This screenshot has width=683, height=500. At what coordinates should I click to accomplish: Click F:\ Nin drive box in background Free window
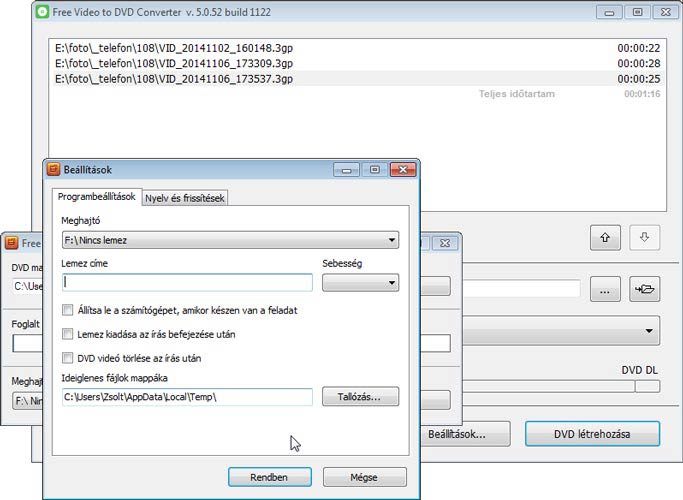[x=28, y=400]
